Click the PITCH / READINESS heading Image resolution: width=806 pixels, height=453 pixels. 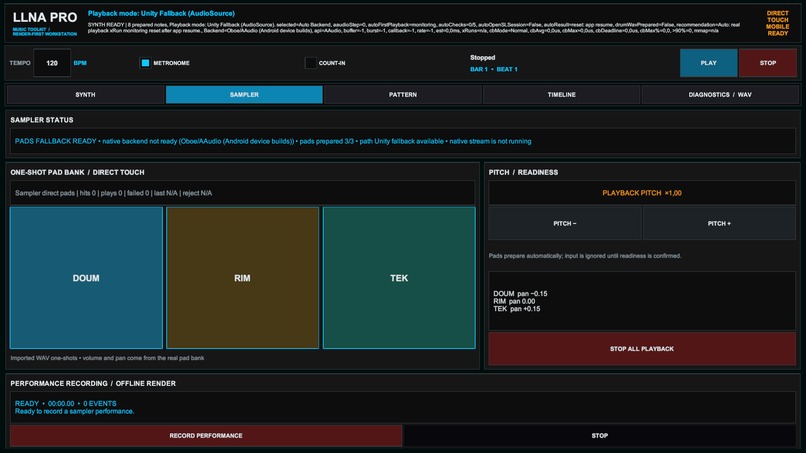pyautogui.click(x=523, y=172)
